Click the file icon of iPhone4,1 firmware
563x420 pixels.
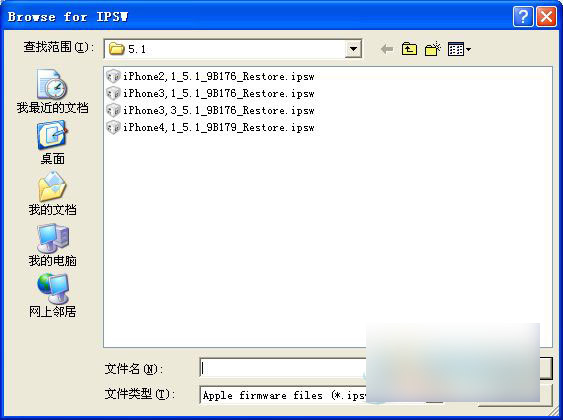click(113, 127)
